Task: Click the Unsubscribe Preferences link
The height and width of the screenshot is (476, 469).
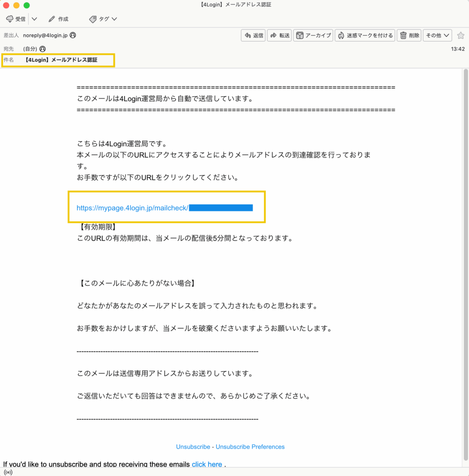Action: (x=250, y=447)
